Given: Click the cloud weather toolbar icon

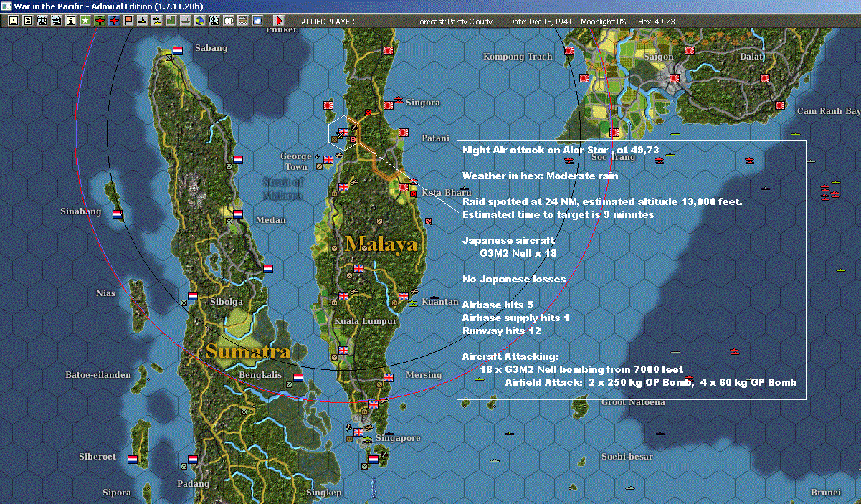Looking at the screenshot, I should point(257,21).
